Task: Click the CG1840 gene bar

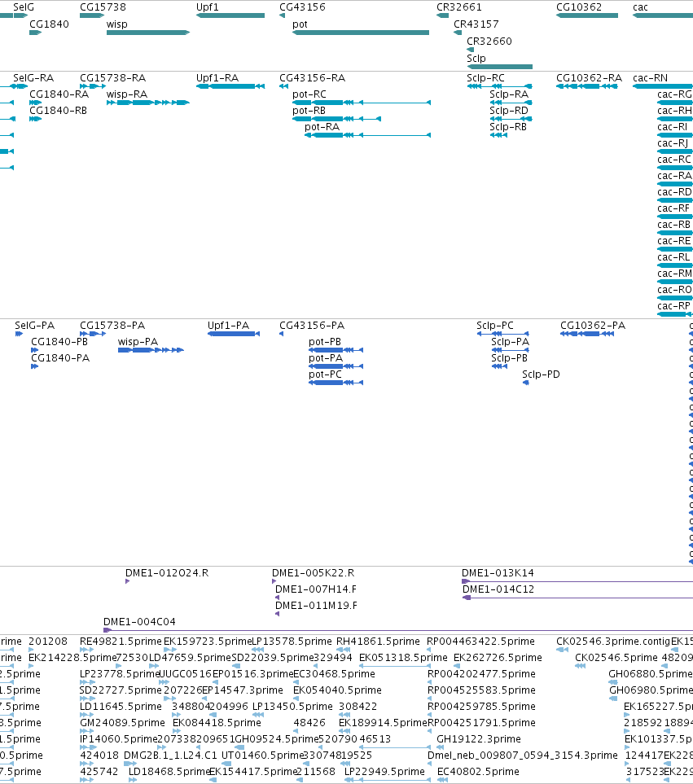Action: (36, 33)
